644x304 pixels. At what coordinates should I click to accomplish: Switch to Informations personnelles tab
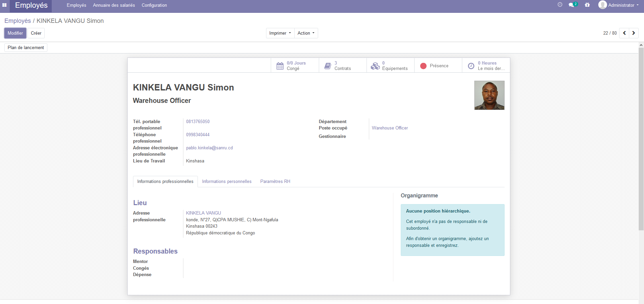point(226,182)
